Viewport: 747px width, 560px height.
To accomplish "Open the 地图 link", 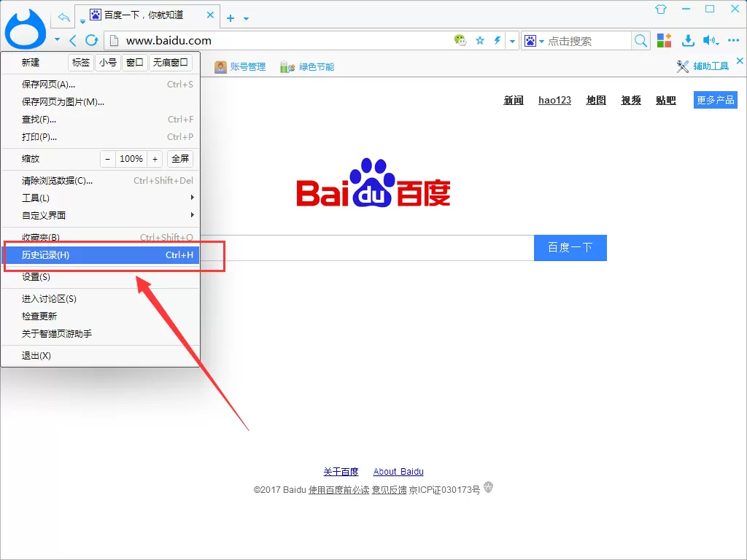I will point(596,100).
